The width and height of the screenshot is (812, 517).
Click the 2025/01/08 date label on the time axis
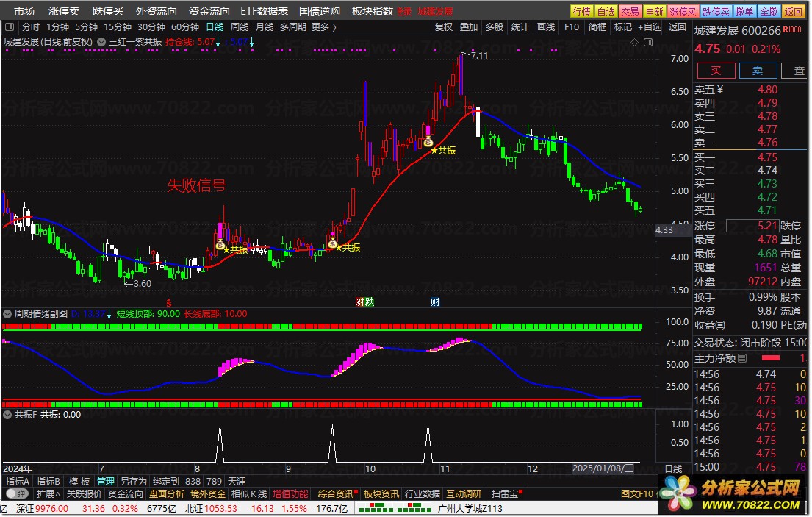603,468
